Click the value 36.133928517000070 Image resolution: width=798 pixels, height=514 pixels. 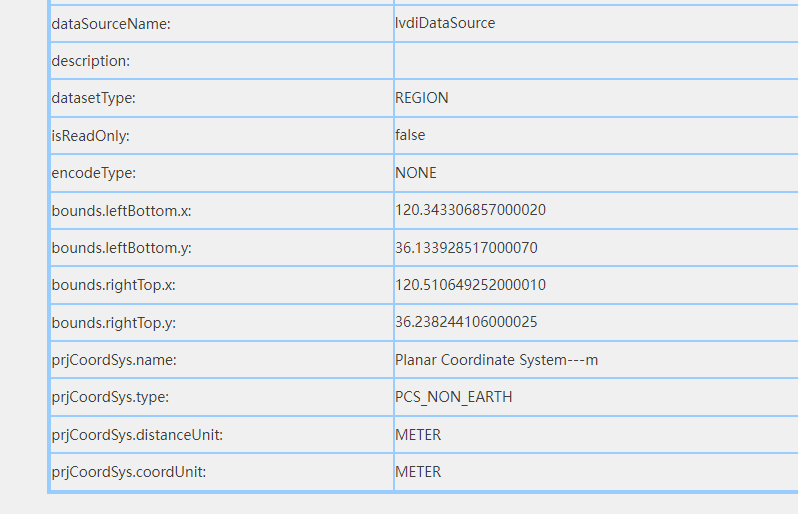tap(466, 247)
